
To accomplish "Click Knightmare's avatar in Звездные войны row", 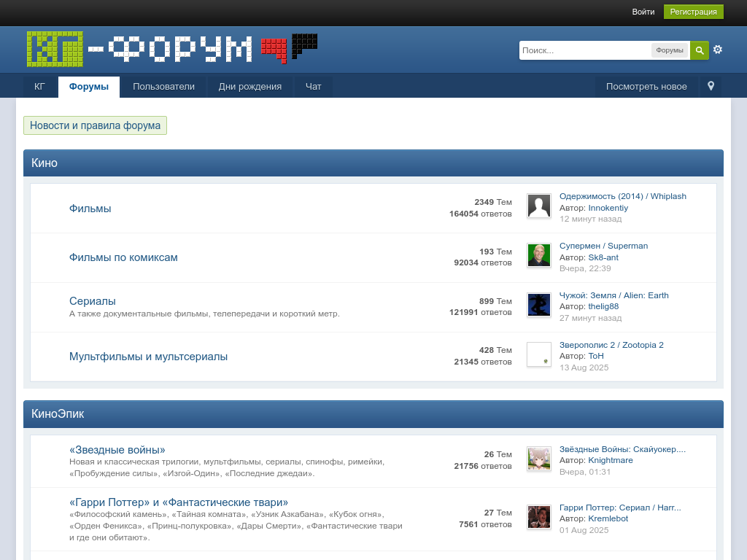I will pyautogui.click(x=539, y=459).
